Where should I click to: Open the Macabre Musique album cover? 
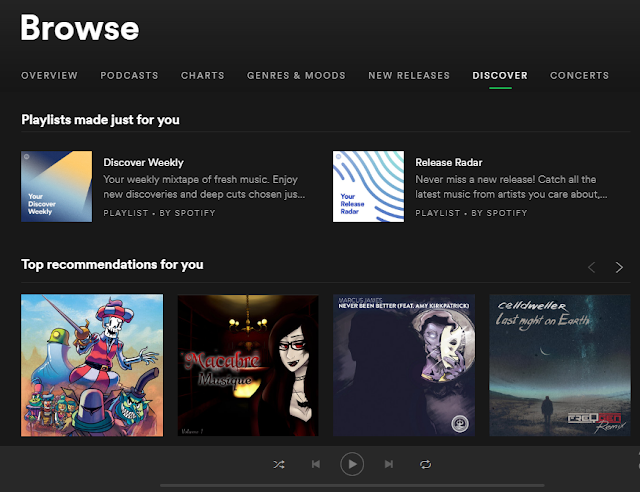(x=248, y=365)
